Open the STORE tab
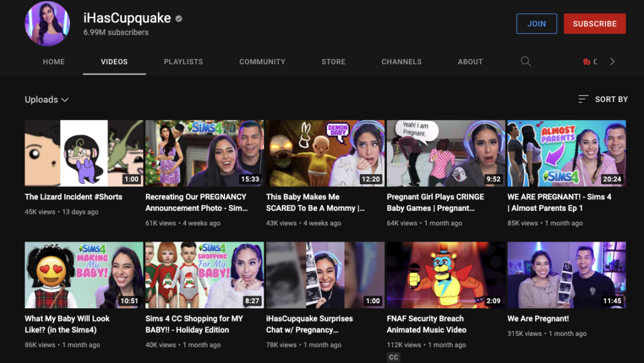 [333, 62]
